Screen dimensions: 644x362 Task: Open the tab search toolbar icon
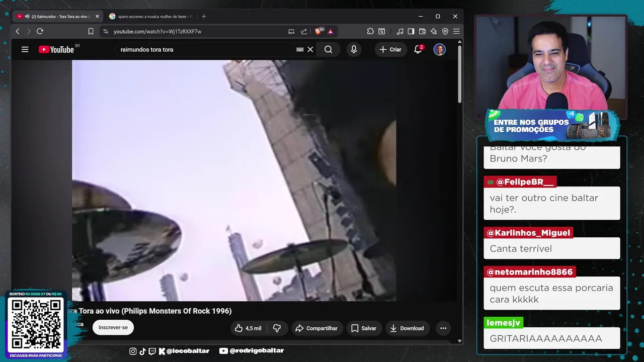(382, 31)
